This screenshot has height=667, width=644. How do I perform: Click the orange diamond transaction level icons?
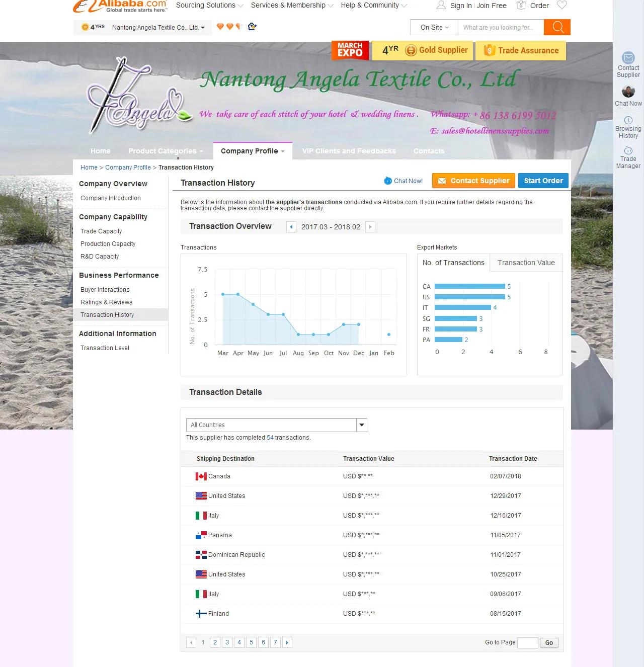[229, 27]
